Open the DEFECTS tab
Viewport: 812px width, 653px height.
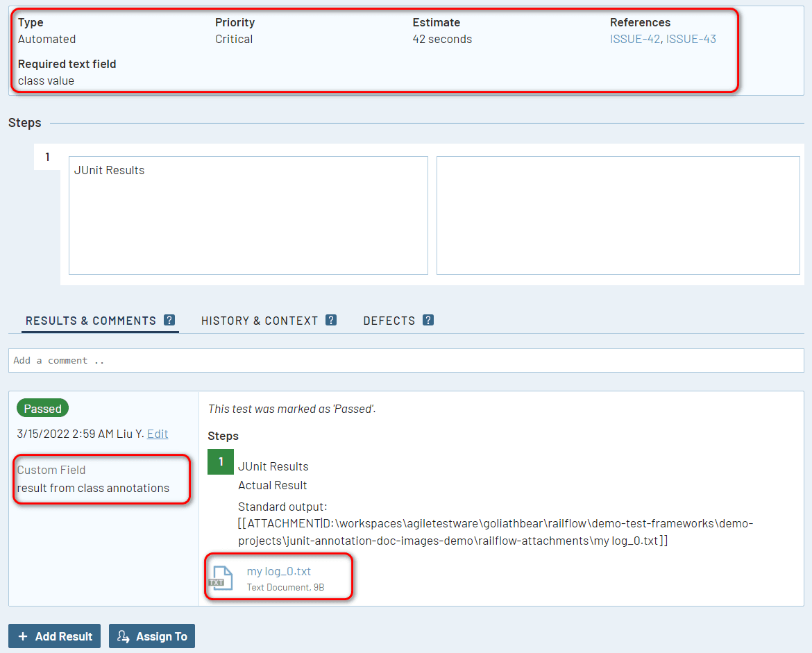pyautogui.click(x=389, y=320)
